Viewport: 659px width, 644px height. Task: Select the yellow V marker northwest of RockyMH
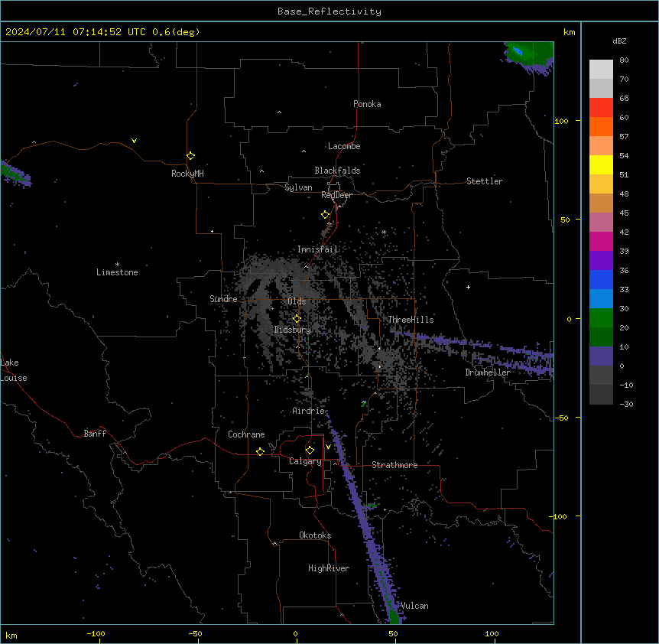[134, 141]
